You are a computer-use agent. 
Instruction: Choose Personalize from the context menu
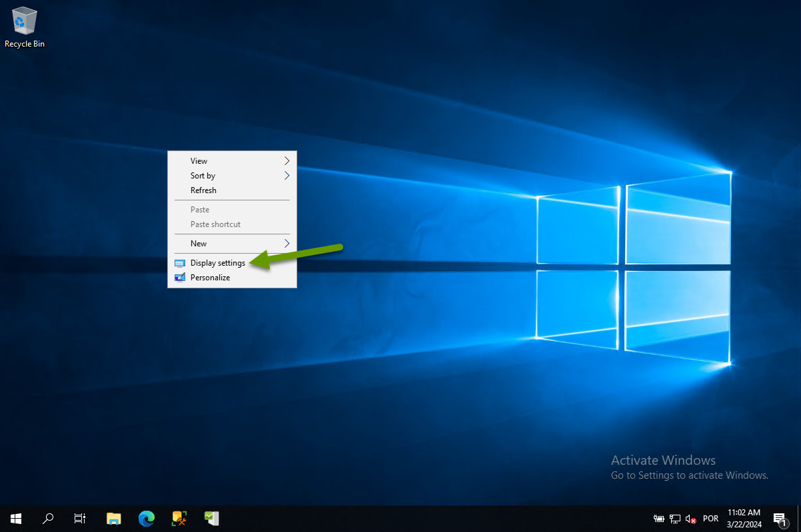(210, 278)
